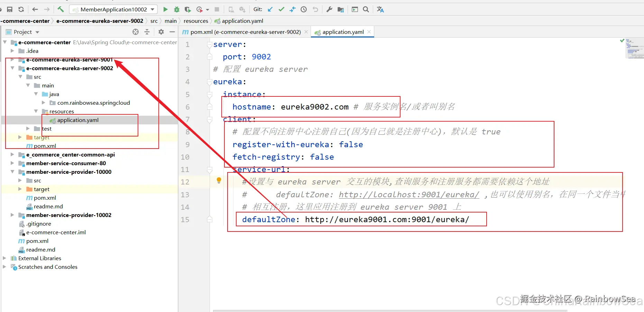Expand the com.rainbowsea.springcloud package

pyautogui.click(x=44, y=103)
